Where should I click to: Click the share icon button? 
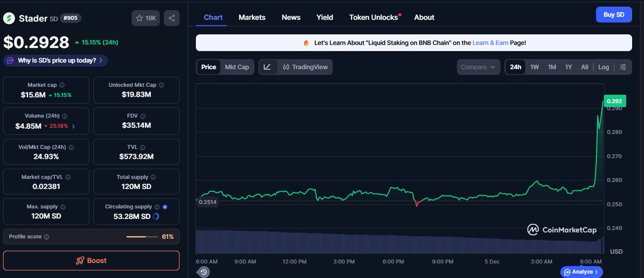tap(172, 18)
